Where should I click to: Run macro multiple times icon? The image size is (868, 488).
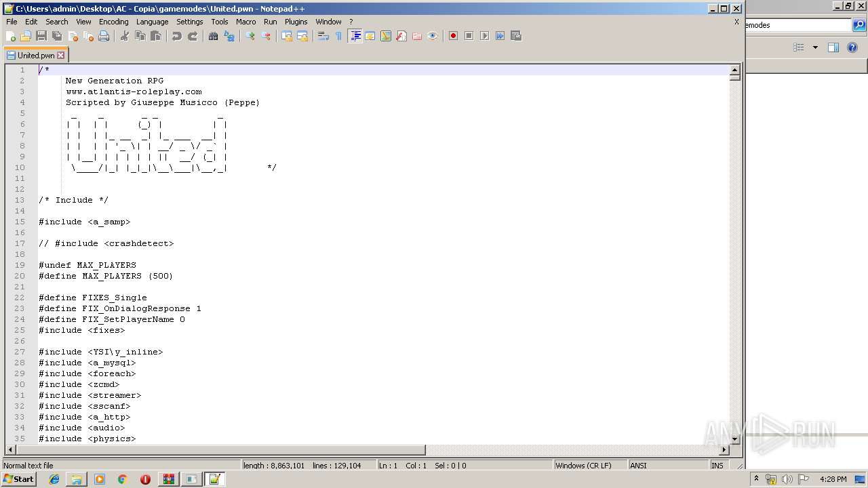[500, 36]
